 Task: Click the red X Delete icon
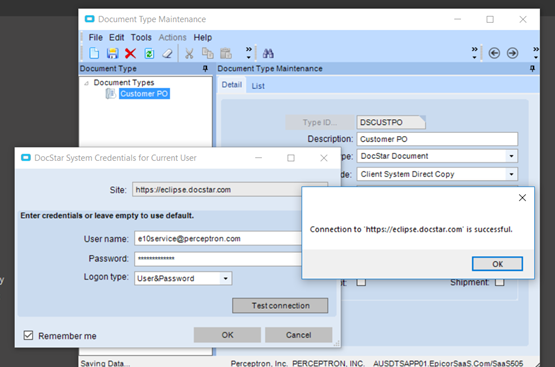(130, 53)
